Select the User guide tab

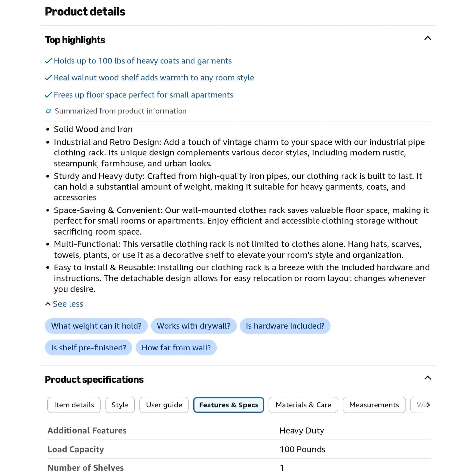[164, 405]
